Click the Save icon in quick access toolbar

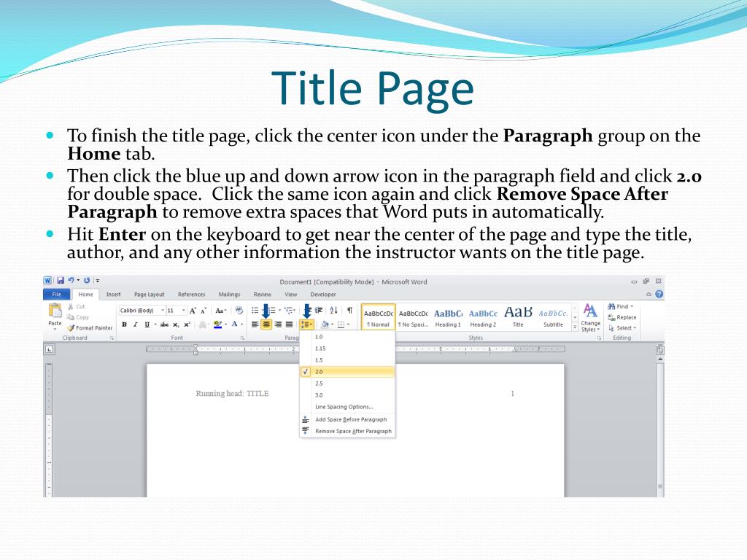point(61,281)
